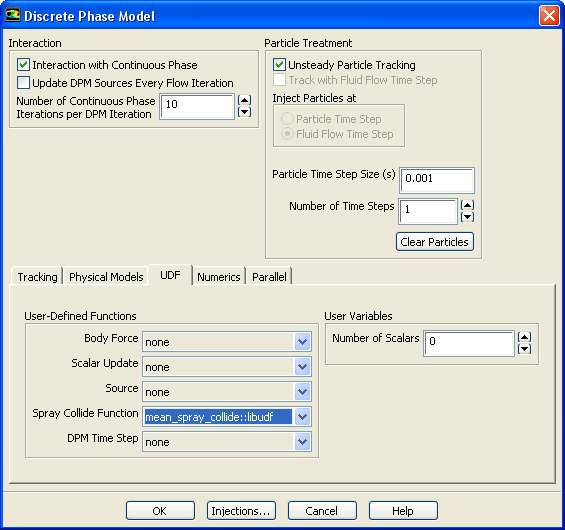This screenshot has height=530, width=565.
Task: Switch to the Tracking tab
Action: point(37,277)
